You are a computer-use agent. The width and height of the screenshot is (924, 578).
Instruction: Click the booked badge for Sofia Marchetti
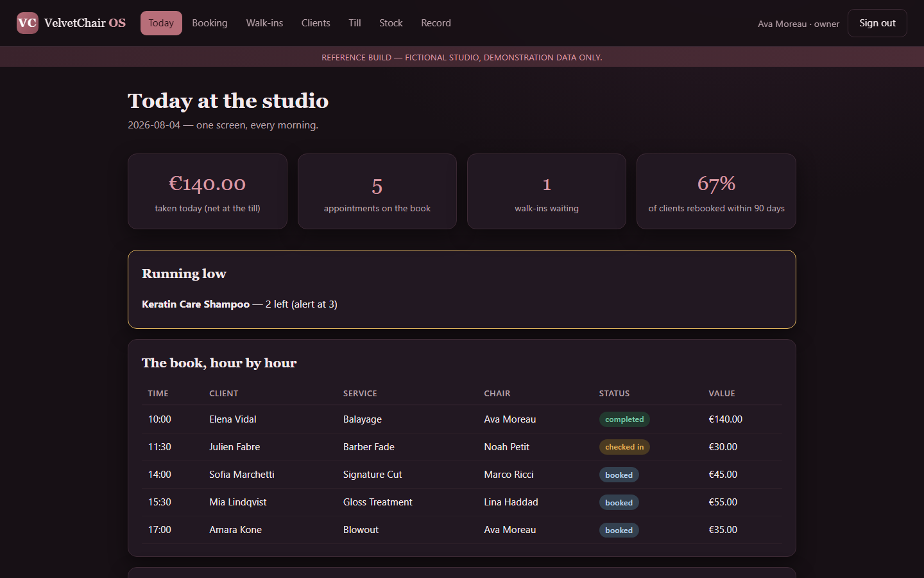(x=619, y=475)
